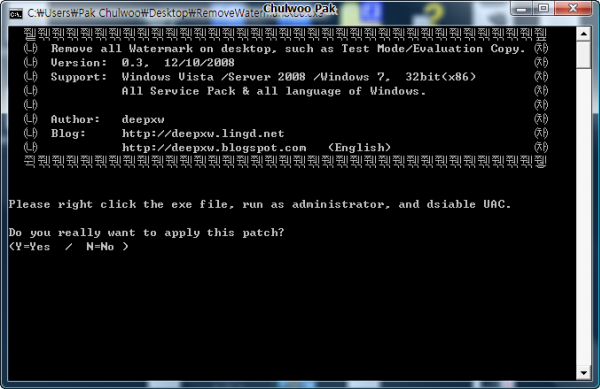Image resolution: width=600 pixels, height=389 pixels.
Task: Click the deepxw.blogspot.com English URL
Action: pyautogui.click(x=214, y=148)
